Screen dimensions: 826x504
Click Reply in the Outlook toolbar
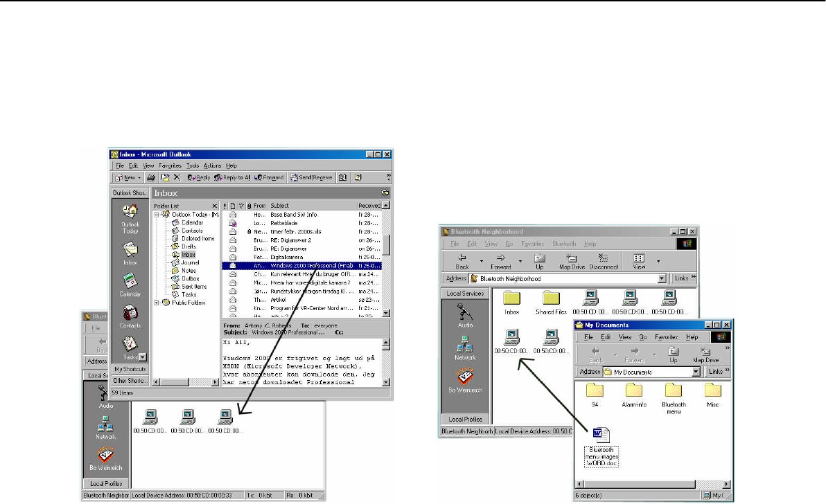pyautogui.click(x=199, y=178)
